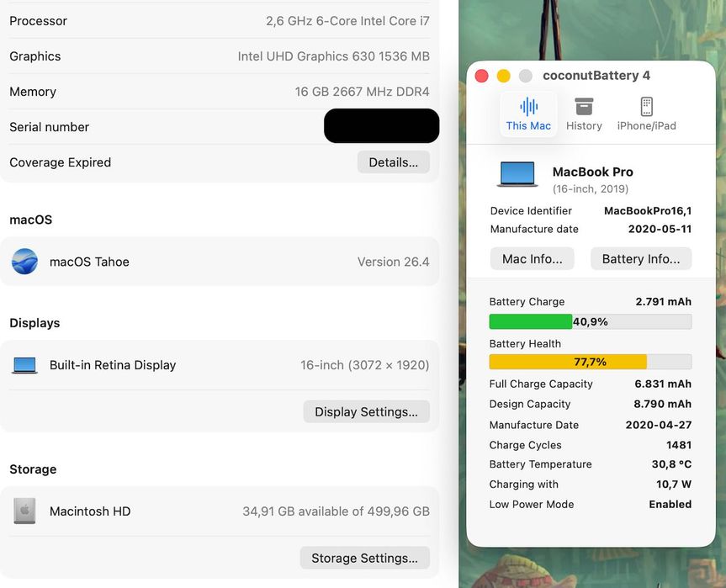Viewport: 726px width, 588px height.
Task: Click the Battery Charge value 2.791 mAh
Action: tap(663, 302)
